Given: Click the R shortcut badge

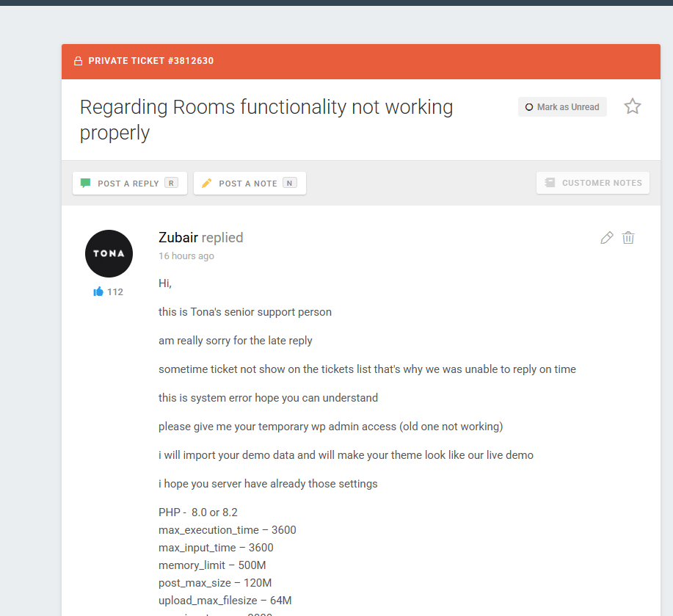Looking at the screenshot, I should tap(171, 184).
